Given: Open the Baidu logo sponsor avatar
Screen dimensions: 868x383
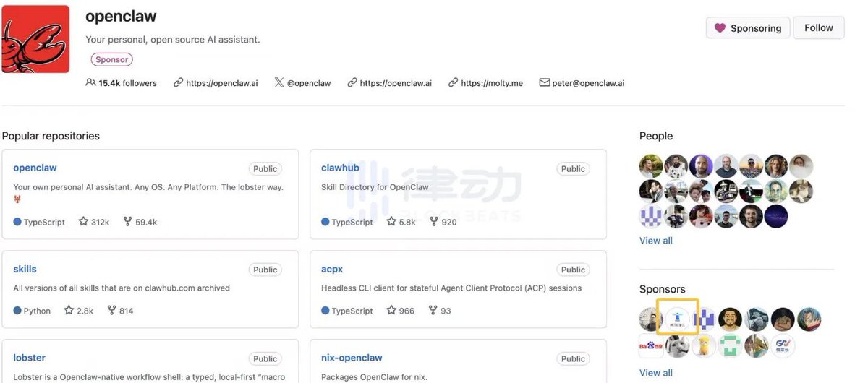Looking at the screenshot, I should (x=651, y=346).
